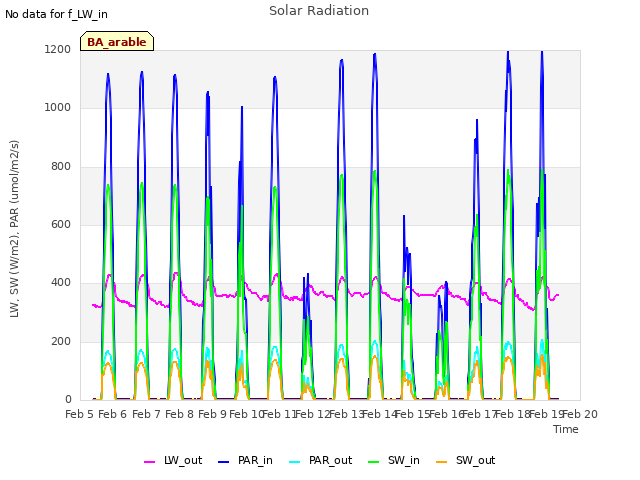
Task: Click the Time x-axis label
Action: [x=566, y=429]
